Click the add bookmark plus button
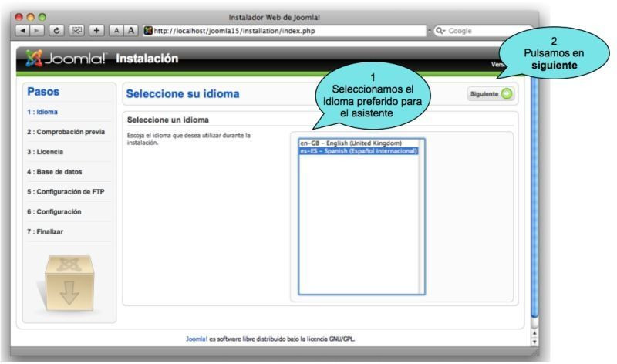 point(96,30)
